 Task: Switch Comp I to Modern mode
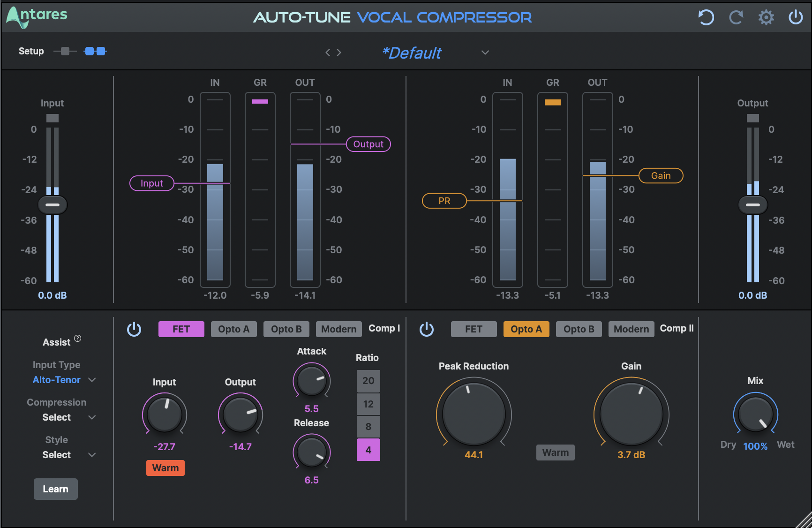(338, 329)
